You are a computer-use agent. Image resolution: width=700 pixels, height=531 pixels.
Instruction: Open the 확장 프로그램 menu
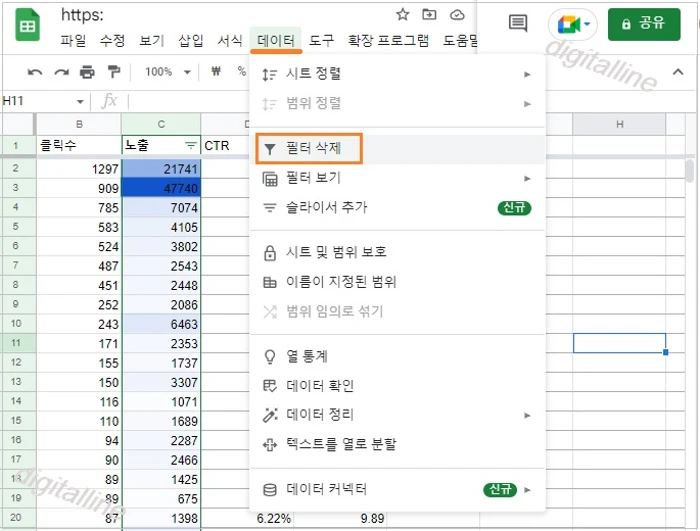(x=388, y=41)
